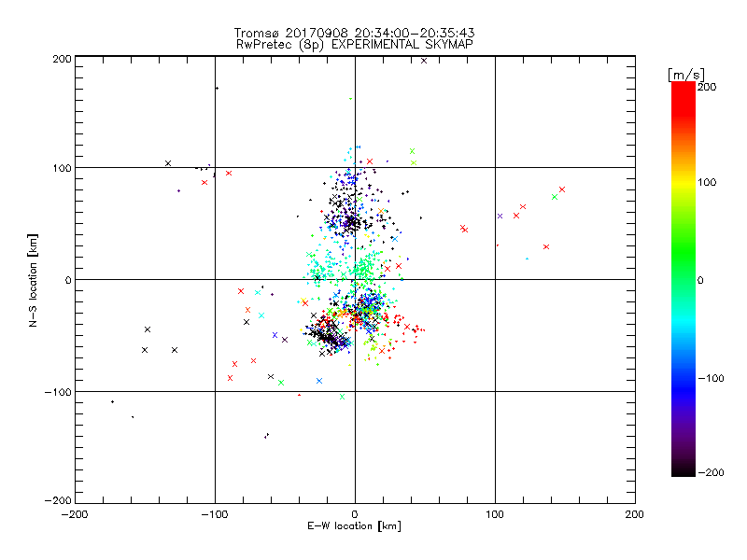
Task: Click the subtitle 'RwPretec (8p) EXPERIMENTAL SKYMAP'
Action: (354, 45)
